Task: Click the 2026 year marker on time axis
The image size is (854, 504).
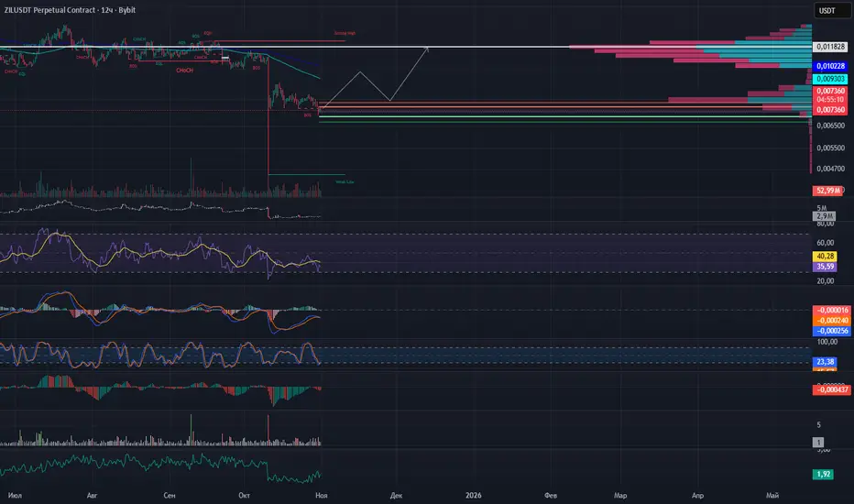Action: pyautogui.click(x=474, y=495)
